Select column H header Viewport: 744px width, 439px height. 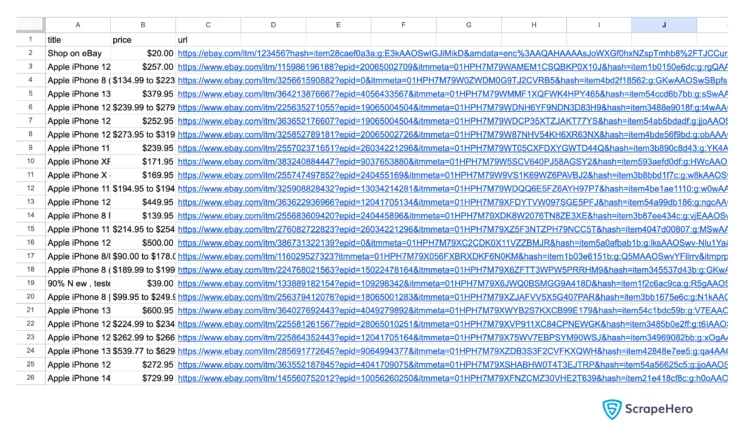(534, 25)
